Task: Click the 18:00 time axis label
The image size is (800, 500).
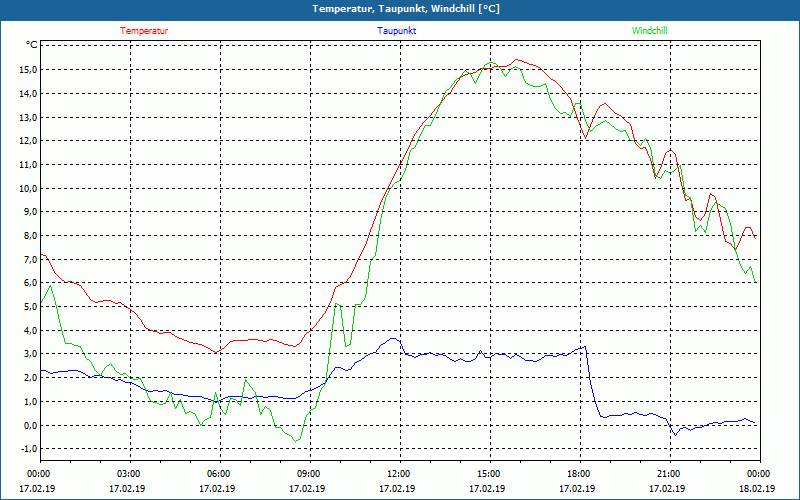Action: point(581,474)
